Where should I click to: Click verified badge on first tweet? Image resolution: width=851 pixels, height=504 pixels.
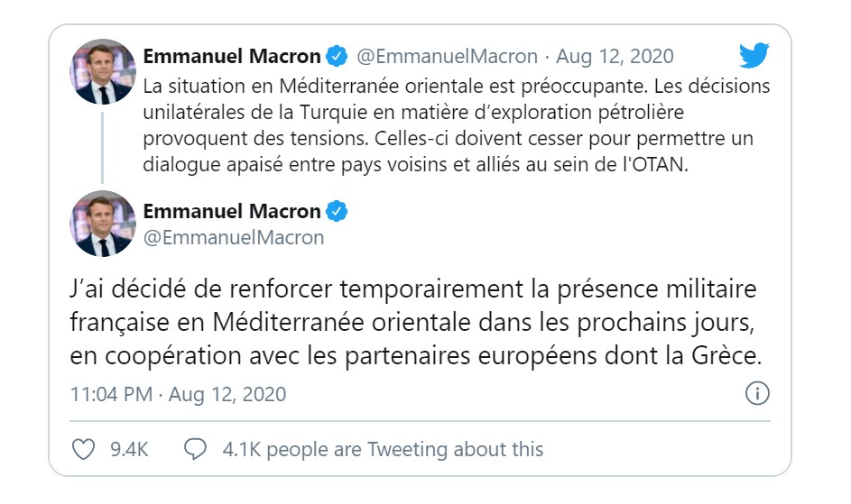[x=337, y=56]
